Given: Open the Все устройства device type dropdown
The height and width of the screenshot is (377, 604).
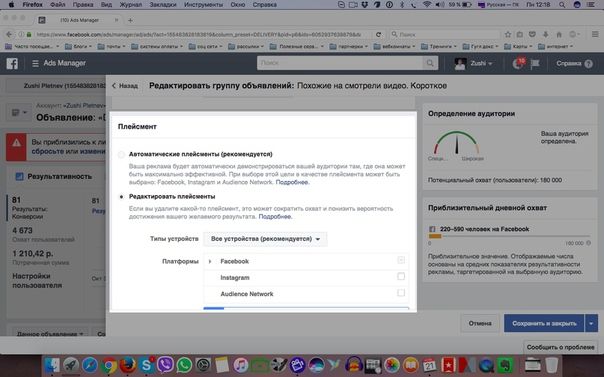Looking at the screenshot, I should 265,239.
